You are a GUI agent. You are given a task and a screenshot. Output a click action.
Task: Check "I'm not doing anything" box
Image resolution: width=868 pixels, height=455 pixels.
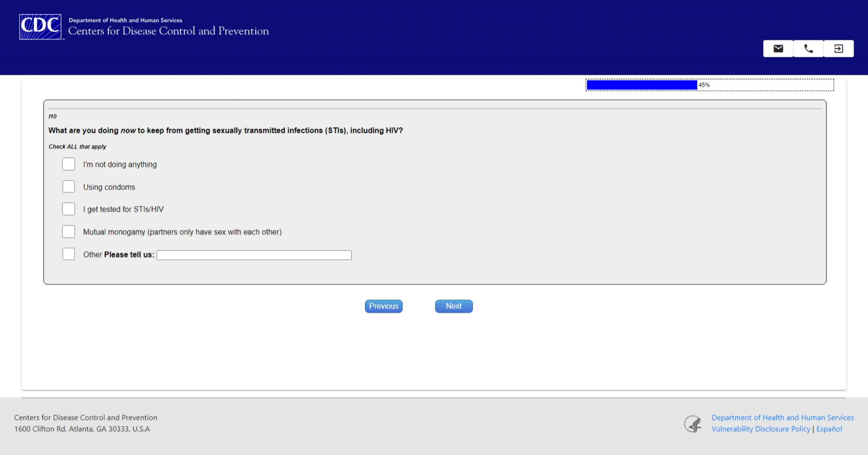(x=68, y=164)
